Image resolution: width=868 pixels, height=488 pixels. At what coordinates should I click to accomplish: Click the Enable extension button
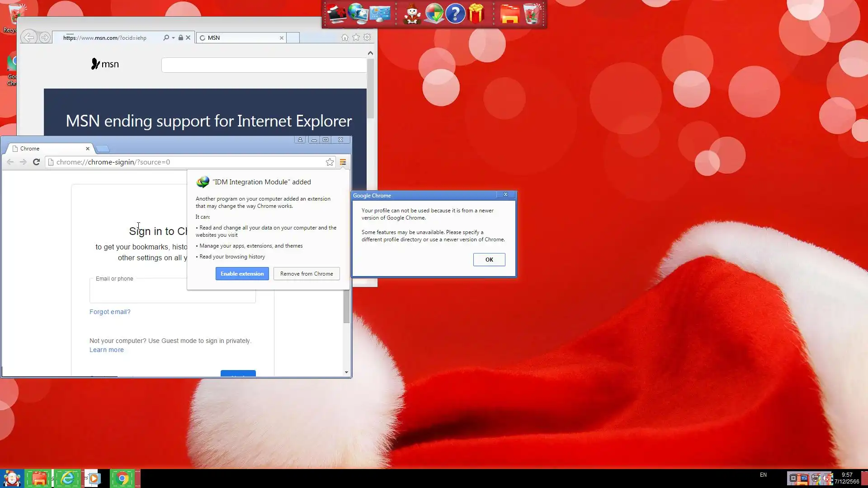tap(242, 274)
